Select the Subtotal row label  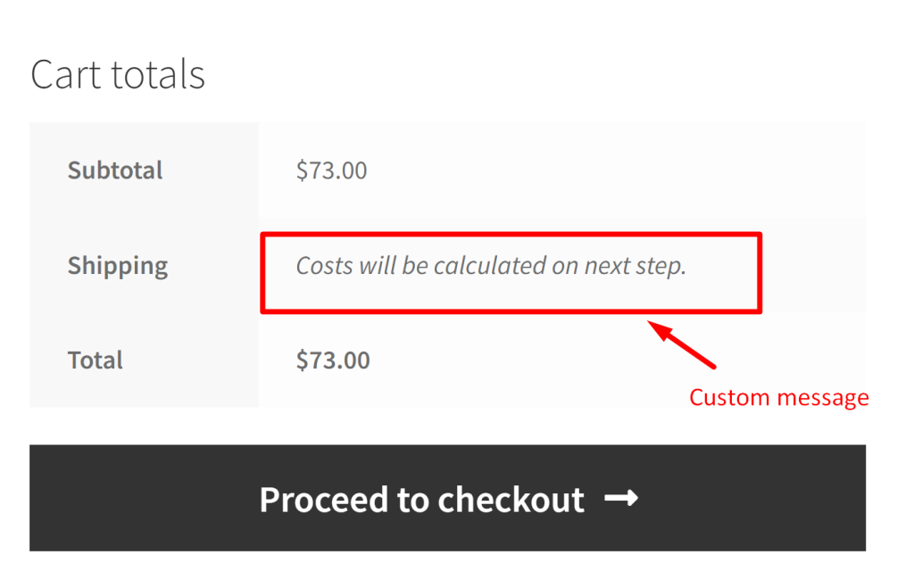115,170
